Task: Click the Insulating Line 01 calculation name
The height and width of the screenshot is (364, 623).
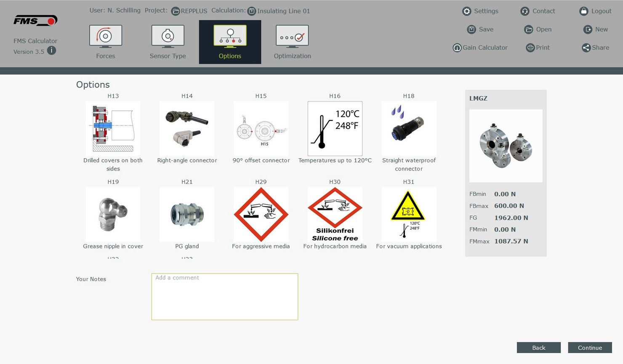Action: click(x=284, y=11)
